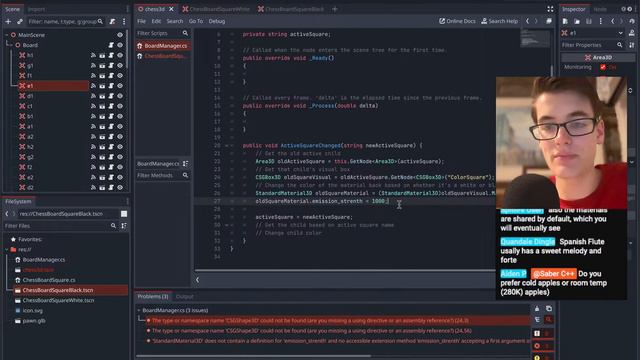Toggle FileSystem split view mode
This screenshot has width=640, height=360.
124,214
